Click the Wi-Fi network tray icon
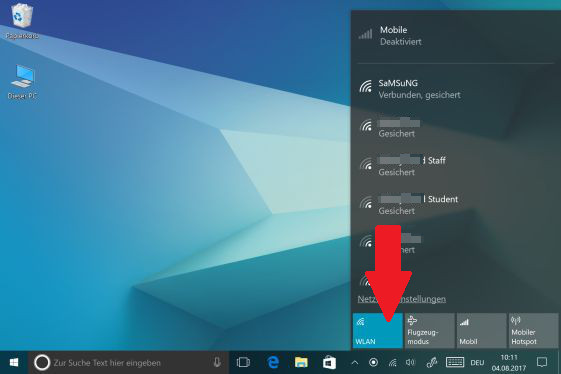The height and width of the screenshot is (374, 561). (392, 363)
